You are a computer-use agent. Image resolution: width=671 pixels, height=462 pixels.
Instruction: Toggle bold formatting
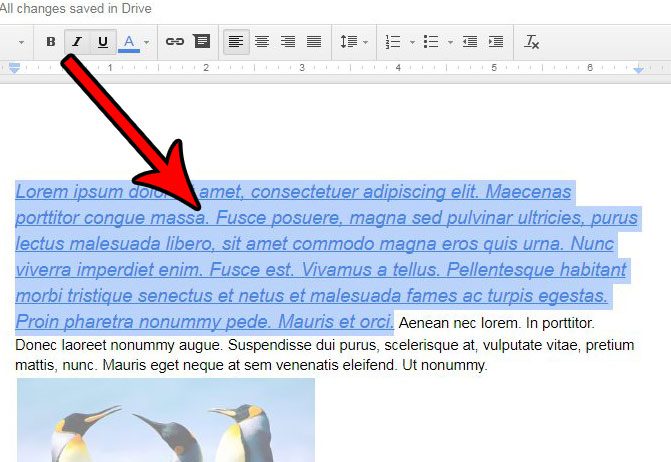tap(51, 42)
